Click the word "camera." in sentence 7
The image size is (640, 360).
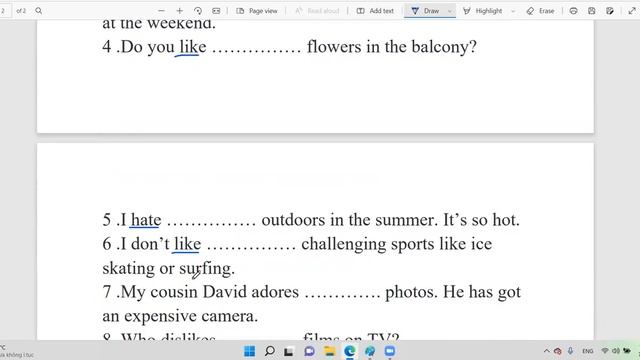[230, 316]
